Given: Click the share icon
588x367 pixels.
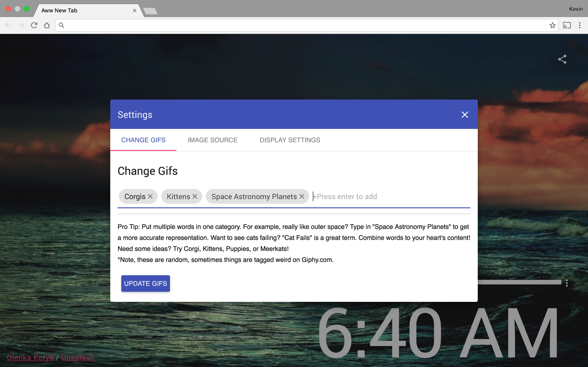Looking at the screenshot, I should tap(562, 59).
